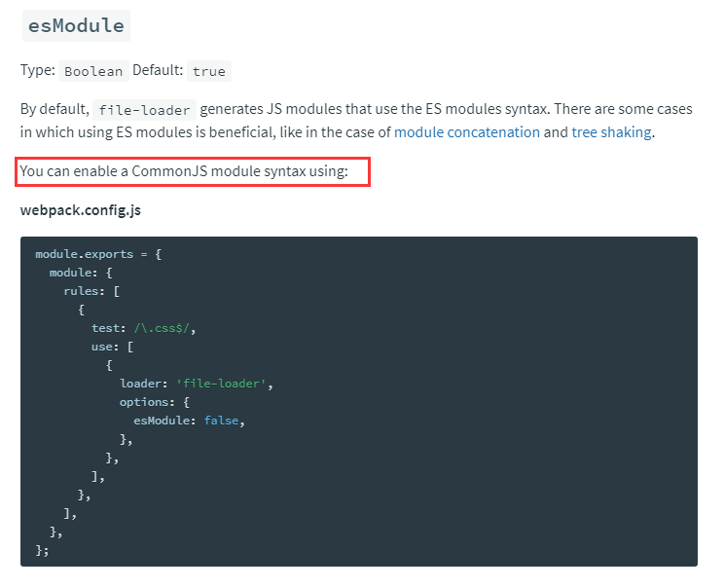This screenshot has height=588, width=724.
Task: Select the Boolean type badge
Action: tap(93, 71)
